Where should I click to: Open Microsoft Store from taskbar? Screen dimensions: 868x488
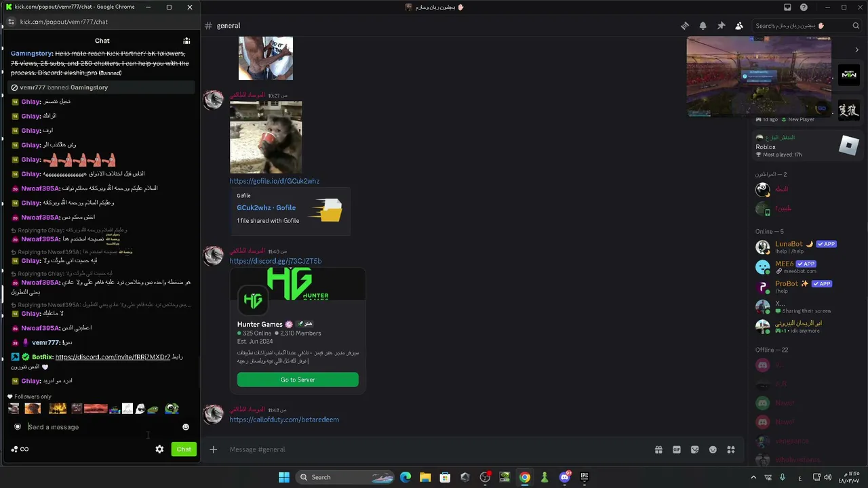click(x=445, y=477)
